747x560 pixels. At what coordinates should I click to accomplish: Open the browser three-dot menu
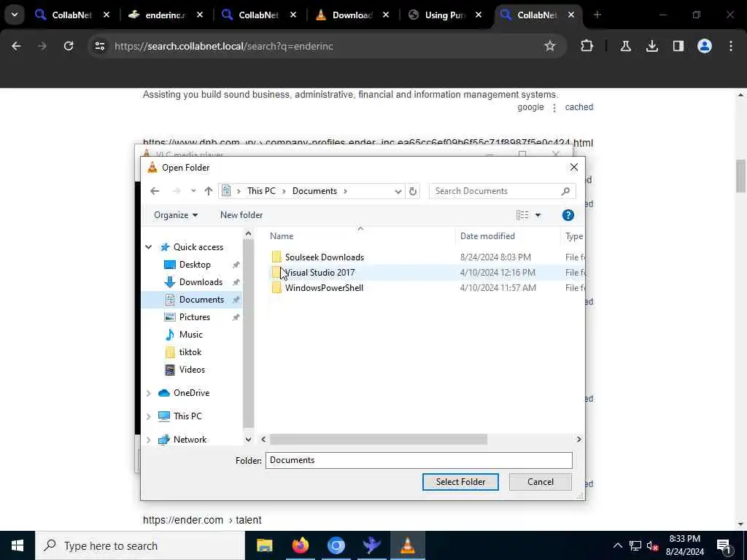[x=731, y=46]
